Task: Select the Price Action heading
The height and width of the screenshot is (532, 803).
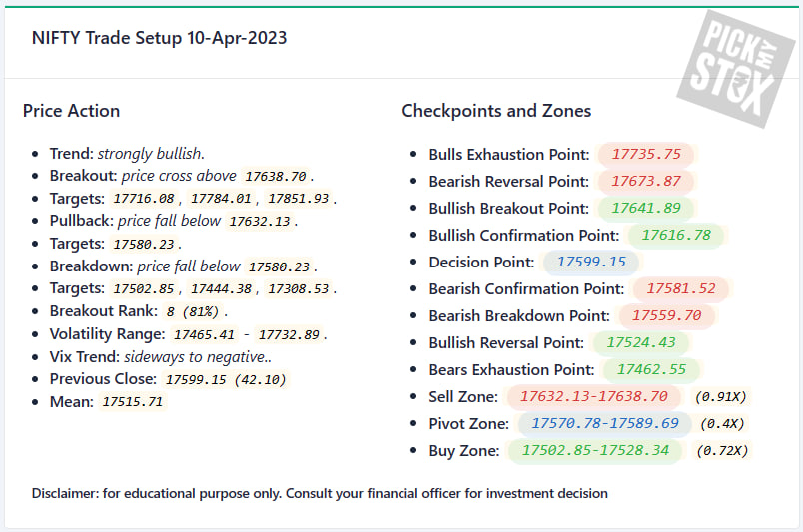Action: (x=71, y=111)
